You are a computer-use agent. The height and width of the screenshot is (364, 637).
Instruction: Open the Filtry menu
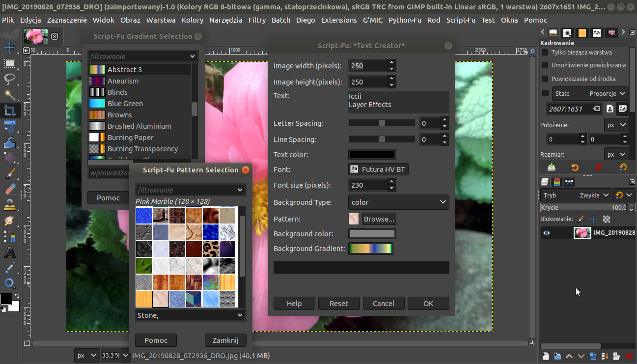[257, 20]
